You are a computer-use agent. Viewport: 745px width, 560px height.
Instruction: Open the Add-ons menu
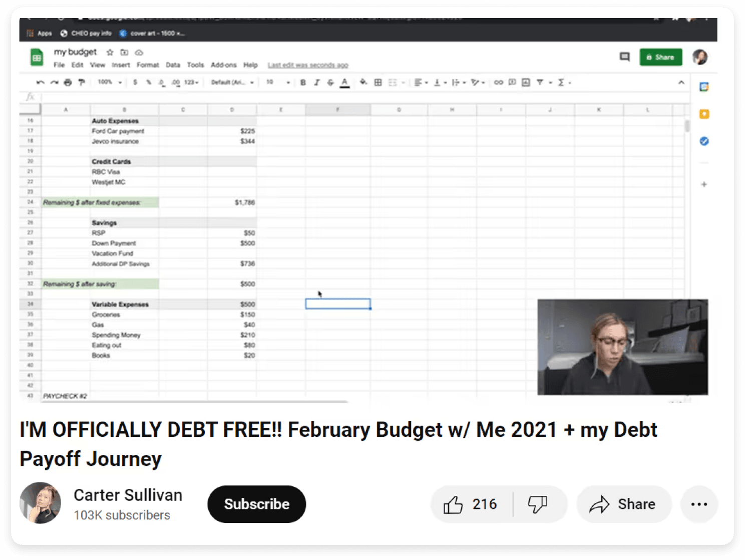click(x=223, y=65)
